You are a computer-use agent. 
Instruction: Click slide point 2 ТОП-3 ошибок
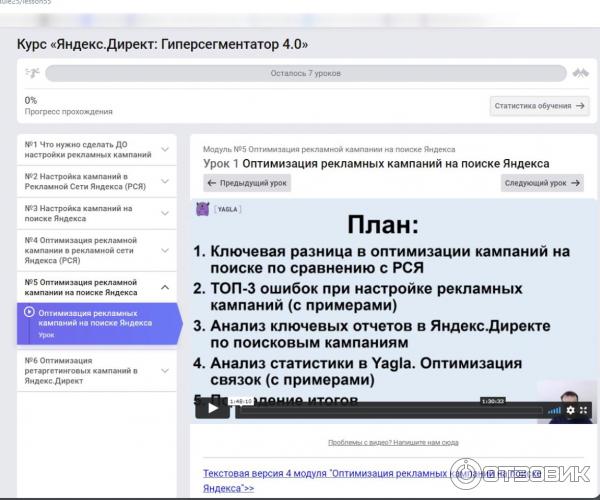point(358,296)
